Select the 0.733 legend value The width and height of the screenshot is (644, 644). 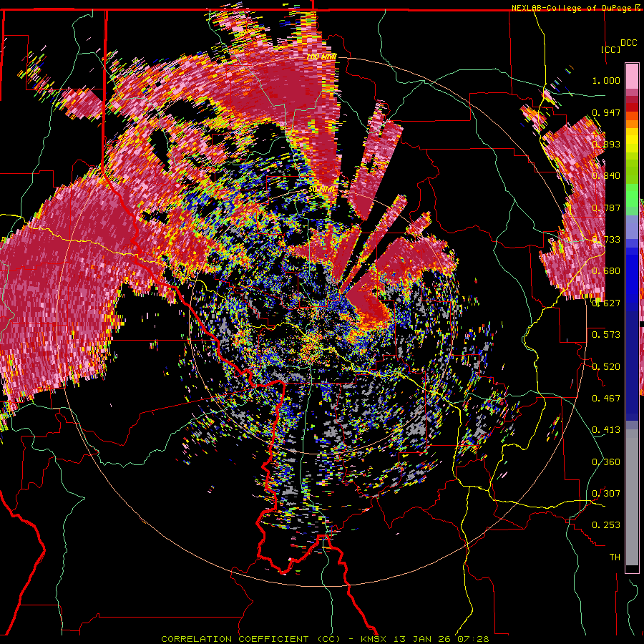(x=606, y=240)
